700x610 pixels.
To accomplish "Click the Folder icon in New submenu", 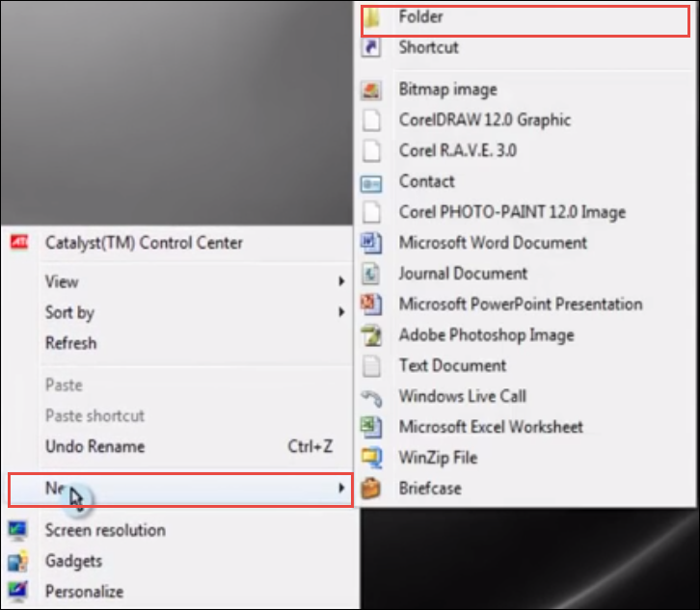I will click(x=371, y=18).
